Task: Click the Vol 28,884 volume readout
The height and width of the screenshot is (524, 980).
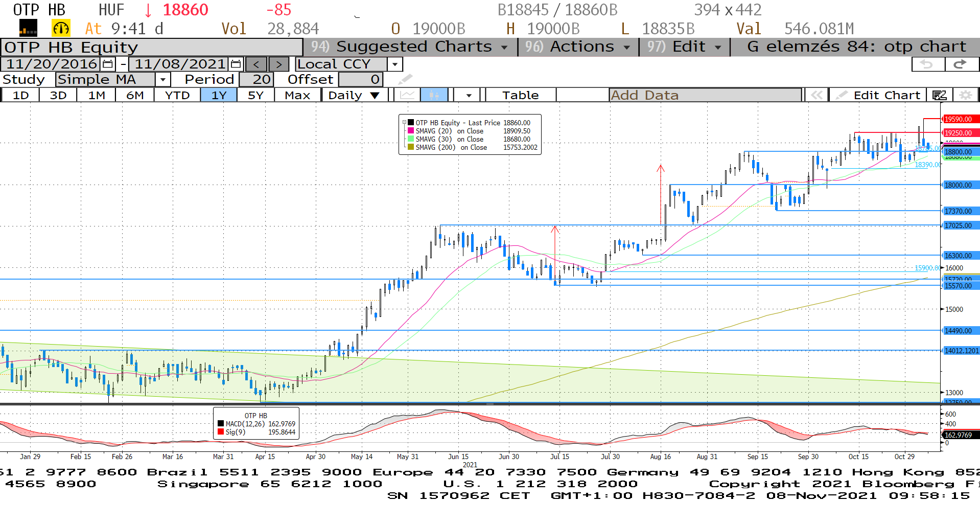Action: (x=270, y=29)
